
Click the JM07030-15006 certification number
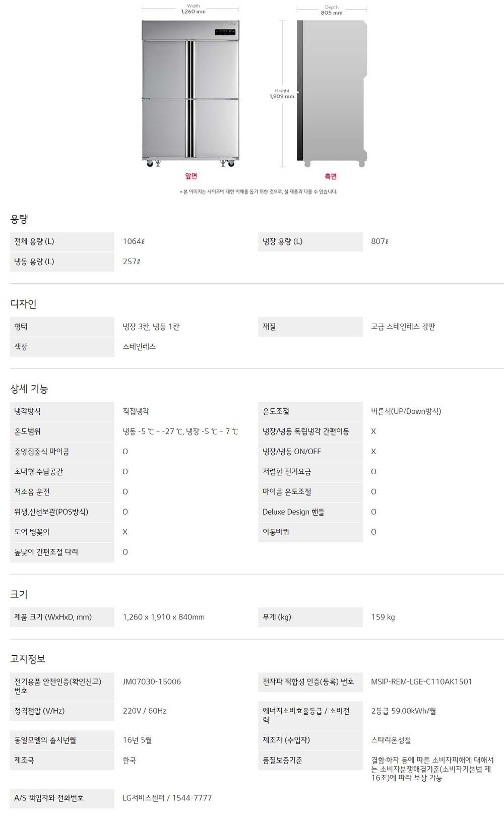[152, 681]
